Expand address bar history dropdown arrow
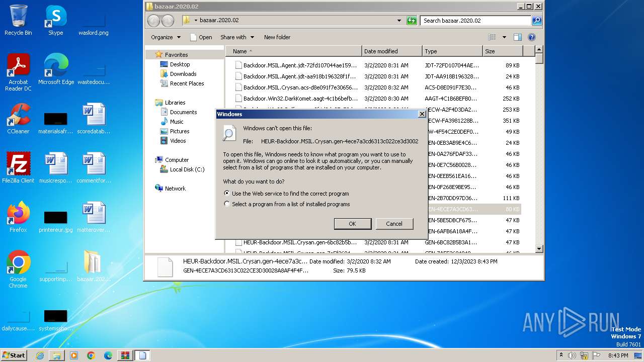644x362 pixels. tap(399, 21)
